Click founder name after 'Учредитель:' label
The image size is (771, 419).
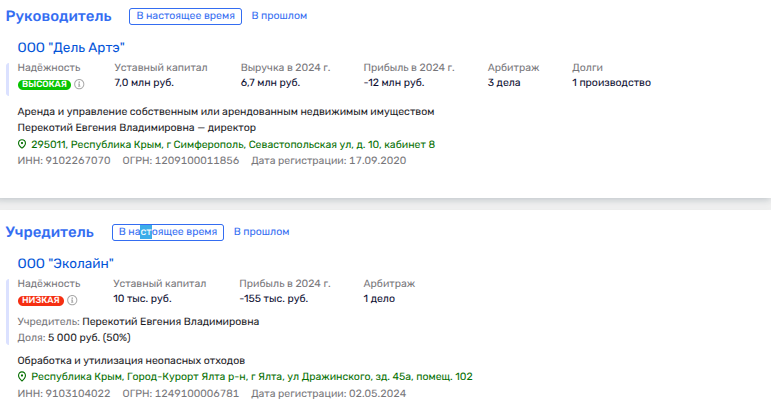(170, 322)
